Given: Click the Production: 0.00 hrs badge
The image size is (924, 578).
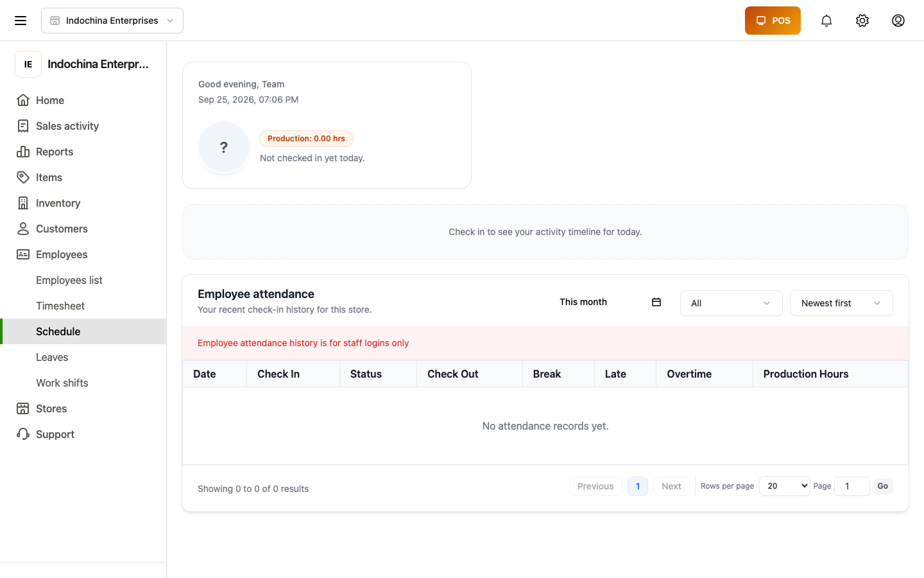Looking at the screenshot, I should click(x=306, y=139).
